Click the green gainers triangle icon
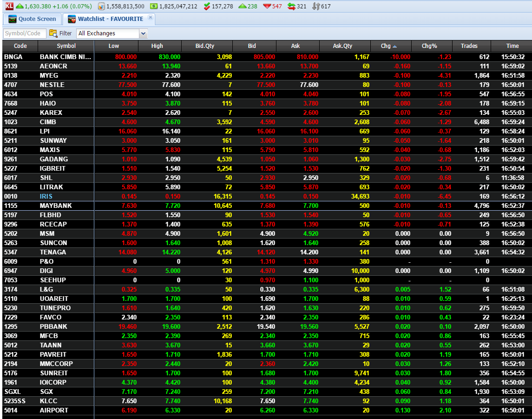 tap(242, 6)
